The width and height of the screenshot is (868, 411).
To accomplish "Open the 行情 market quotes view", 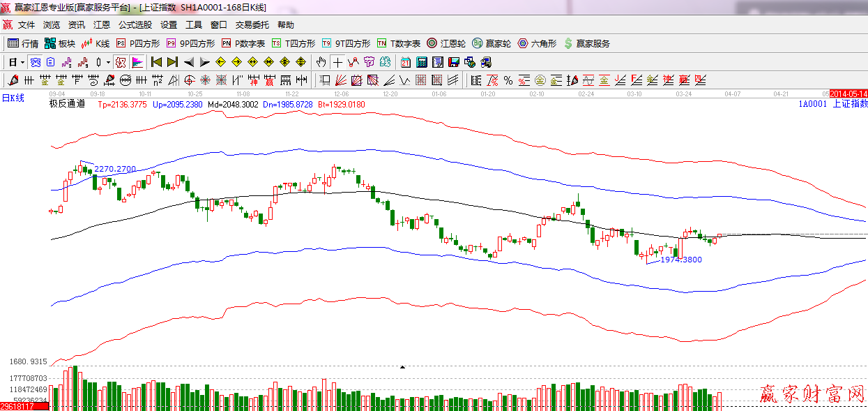I will [x=22, y=43].
